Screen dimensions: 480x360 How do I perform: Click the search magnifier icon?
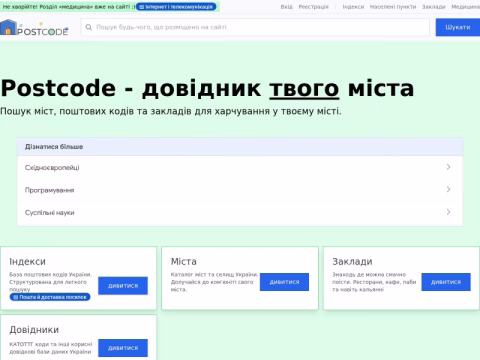tap(89, 27)
